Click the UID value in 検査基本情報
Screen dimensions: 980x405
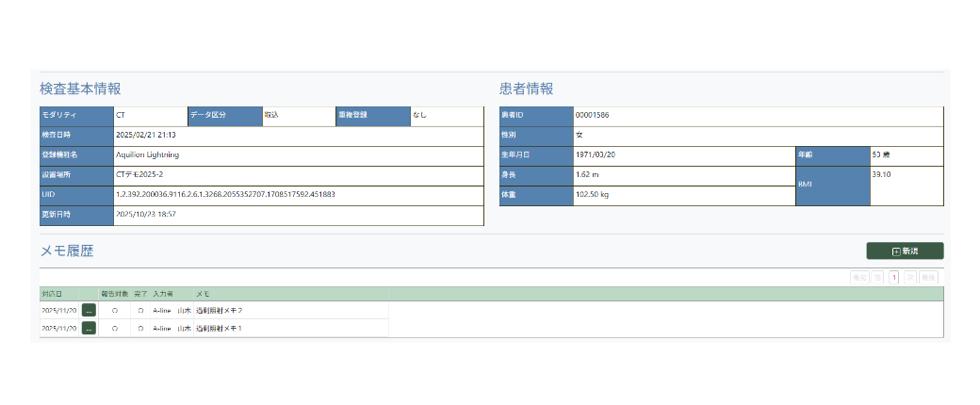click(x=225, y=194)
